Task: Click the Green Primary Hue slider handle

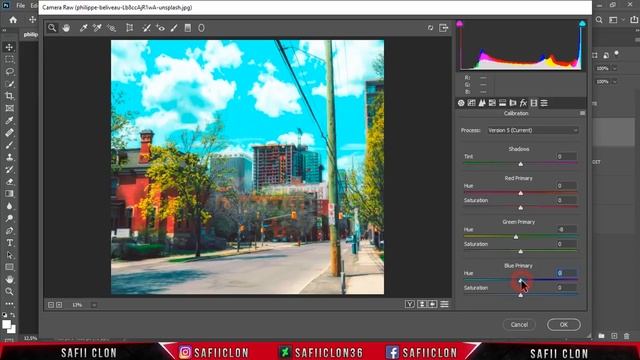Action: coord(516,237)
